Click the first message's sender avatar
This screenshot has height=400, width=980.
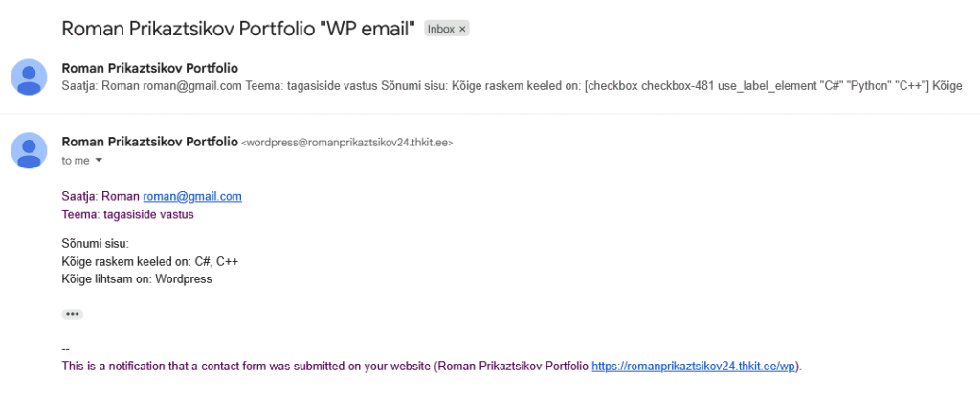pyautogui.click(x=29, y=77)
